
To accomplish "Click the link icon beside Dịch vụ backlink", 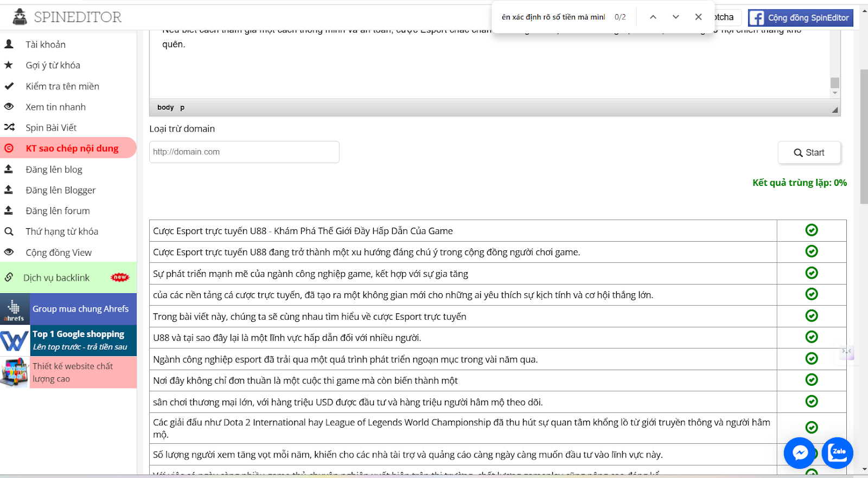I will point(9,277).
